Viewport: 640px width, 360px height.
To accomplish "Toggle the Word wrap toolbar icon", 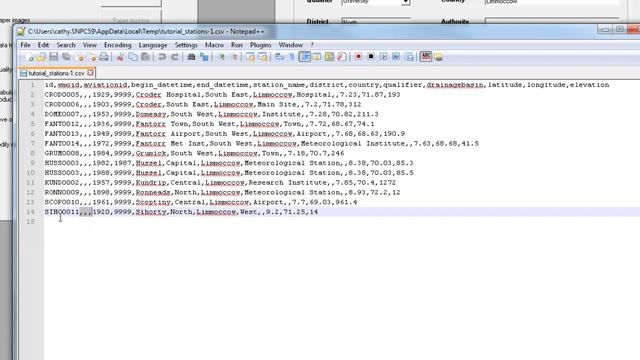I will (x=280, y=57).
